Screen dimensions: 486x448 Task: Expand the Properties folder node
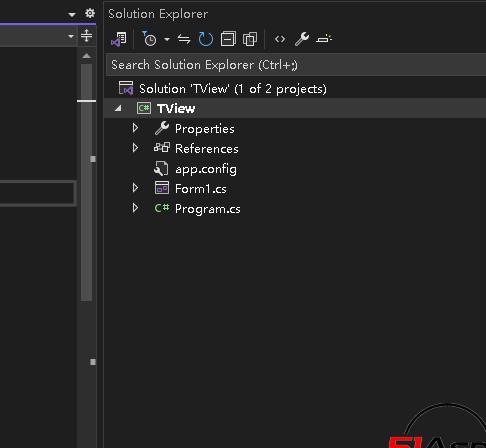pyautogui.click(x=135, y=128)
